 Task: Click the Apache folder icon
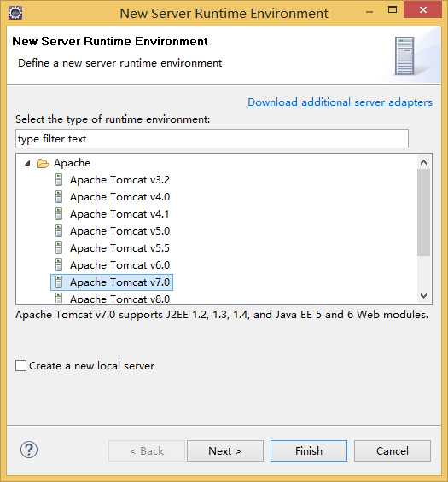tap(43, 163)
